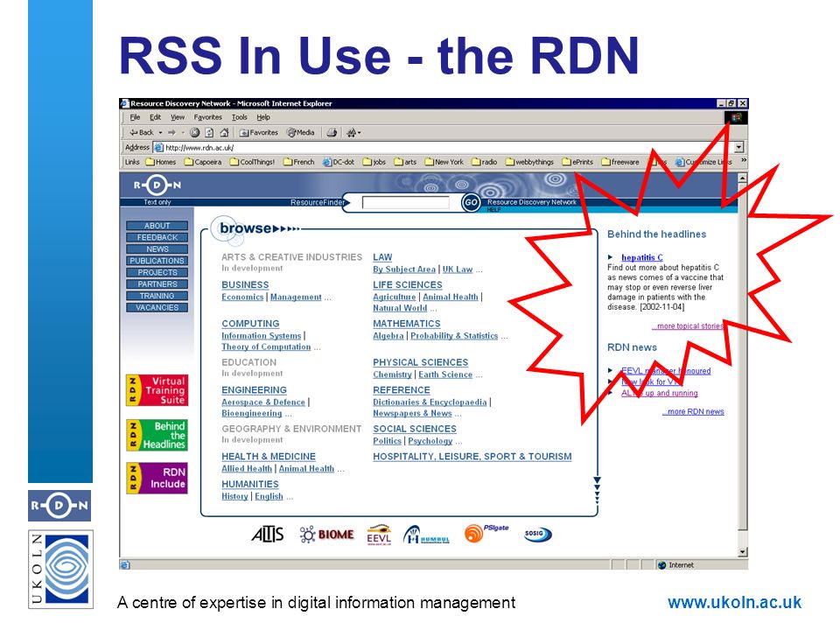Click the more RDN news link
The width and height of the screenshot is (840, 630).
coord(693,411)
